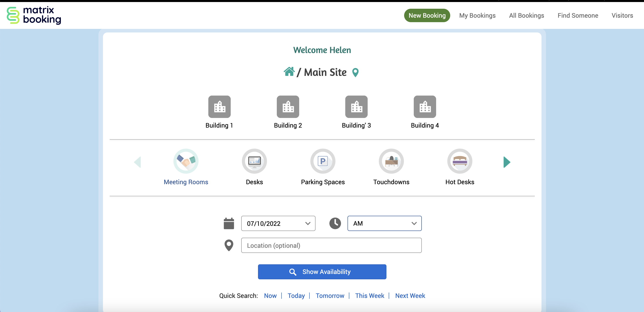644x312 pixels.
Task: Pick the Parking Spaces category
Action: (323, 161)
